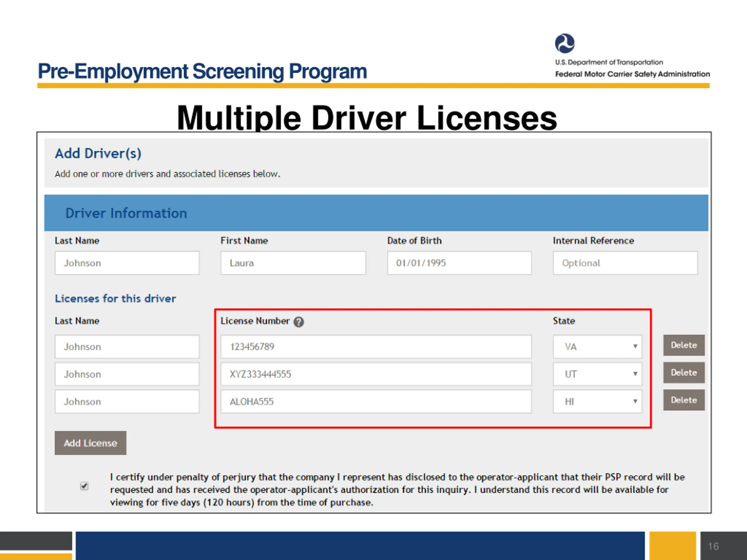Click the First Name field containing Laura
Image resolution: width=747 pixels, height=560 pixels.
pos(293,262)
